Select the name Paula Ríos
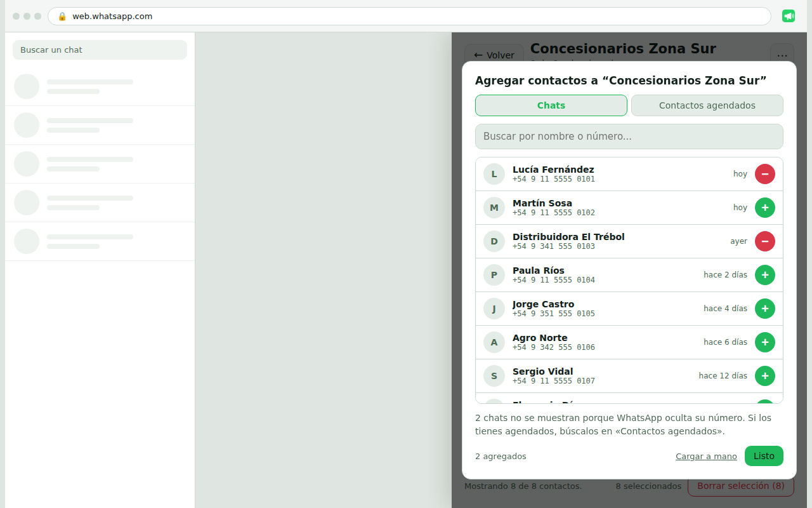The height and width of the screenshot is (508, 812). click(539, 271)
